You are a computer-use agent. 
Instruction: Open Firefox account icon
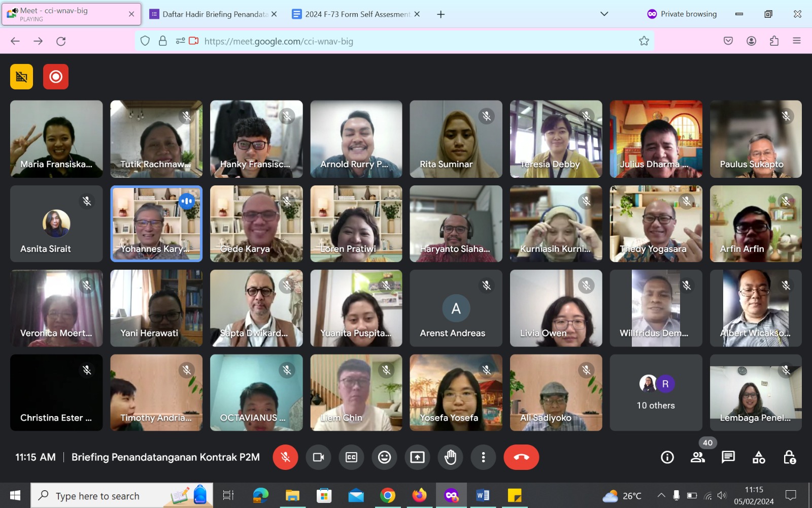(x=752, y=41)
